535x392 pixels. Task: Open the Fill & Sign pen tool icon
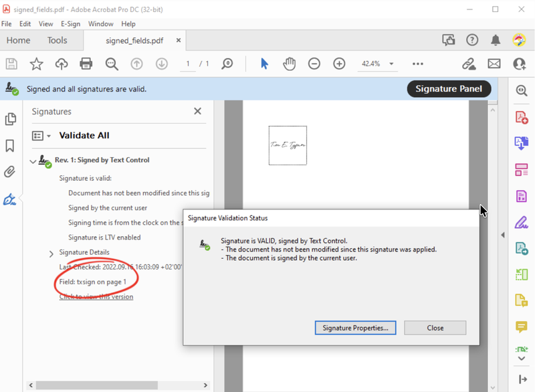[x=522, y=223]
